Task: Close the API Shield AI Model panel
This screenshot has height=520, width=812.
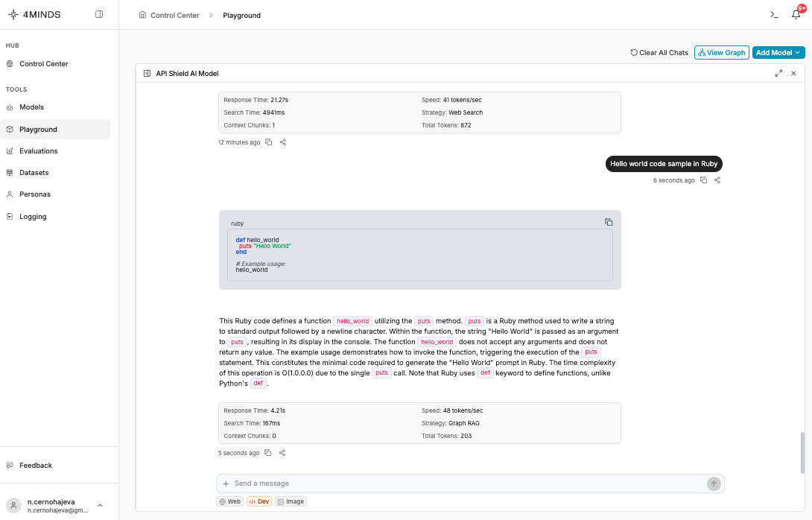Action: click(x=793, y=74)
